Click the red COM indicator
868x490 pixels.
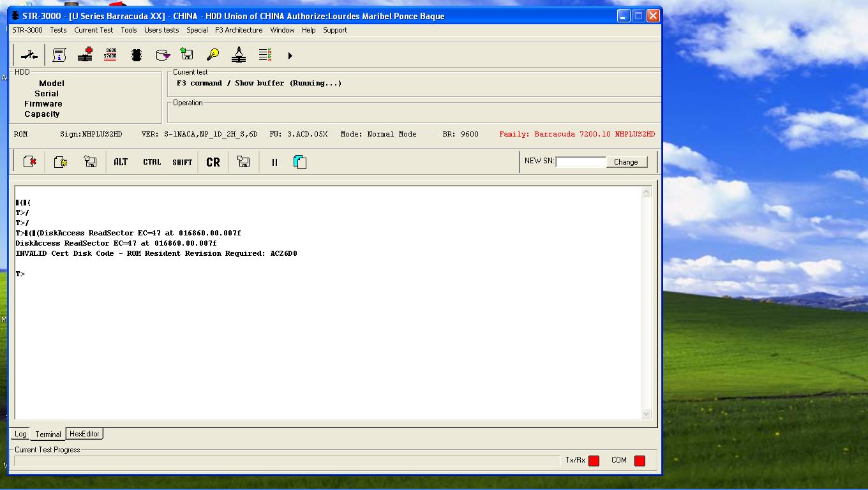pos(640,461)
